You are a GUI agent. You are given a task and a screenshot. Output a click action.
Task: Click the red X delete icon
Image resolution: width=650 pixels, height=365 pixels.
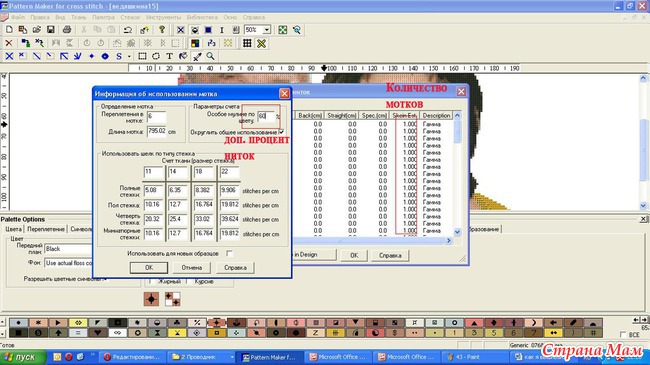[x=9, y=43]
